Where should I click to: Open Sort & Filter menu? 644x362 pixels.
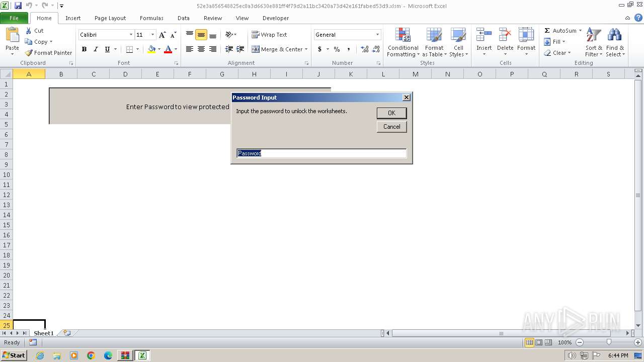click(x=594, y=42)
